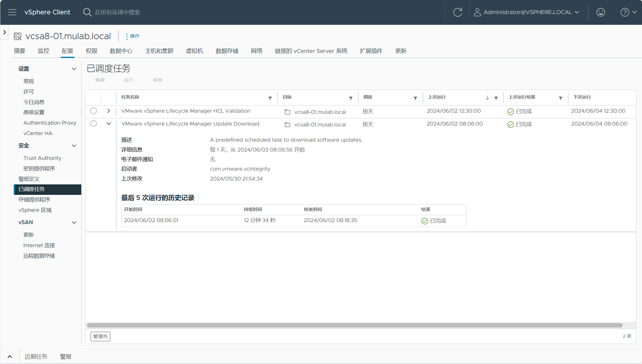Click the vCenter server object icon
Screen dimensions: 642x364
[18, 36]
